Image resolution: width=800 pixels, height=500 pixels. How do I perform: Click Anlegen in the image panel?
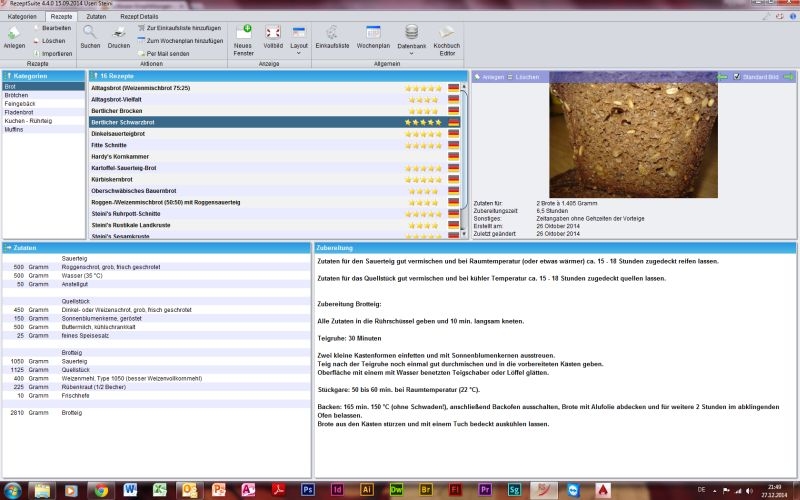pyautogui.click(x=489, y=77)
